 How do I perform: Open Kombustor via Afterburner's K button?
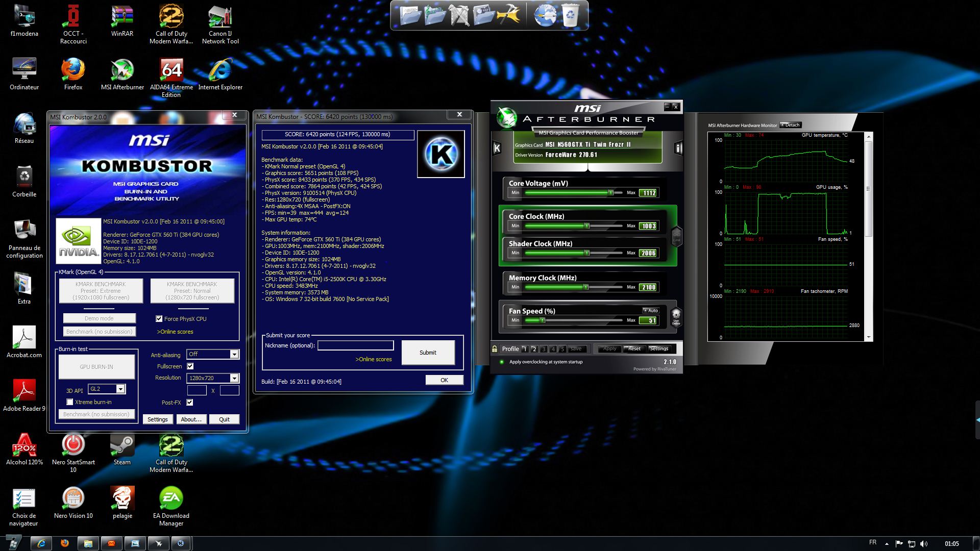pyautogui.click(x=497, y=148)
